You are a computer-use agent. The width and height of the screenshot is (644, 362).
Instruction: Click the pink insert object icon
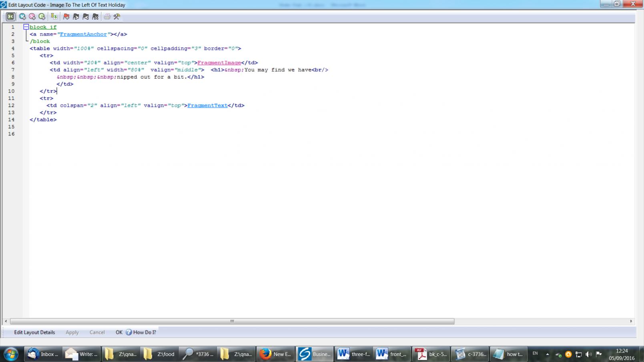pyautogui.click(x=32, y=16)
